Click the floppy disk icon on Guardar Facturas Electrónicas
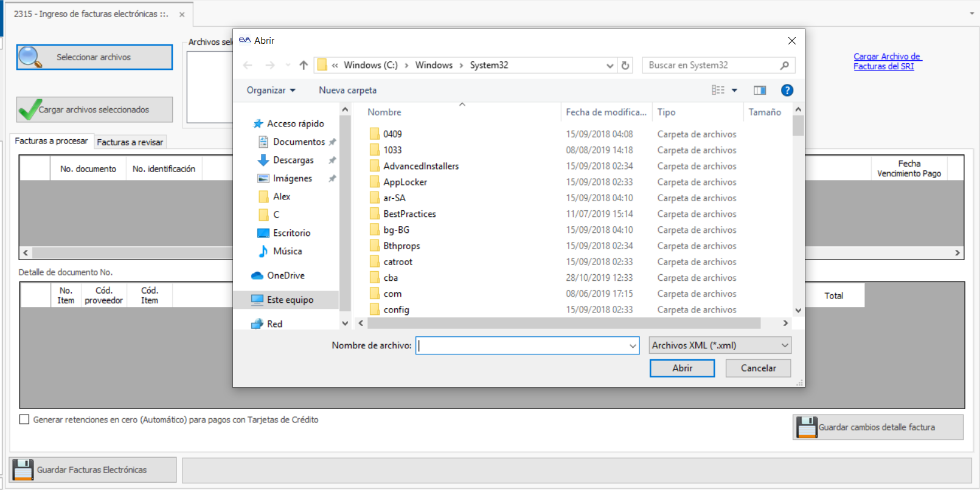Image resolution: width=980 pixels, height=490 pixels. click(x=23, y=470)
